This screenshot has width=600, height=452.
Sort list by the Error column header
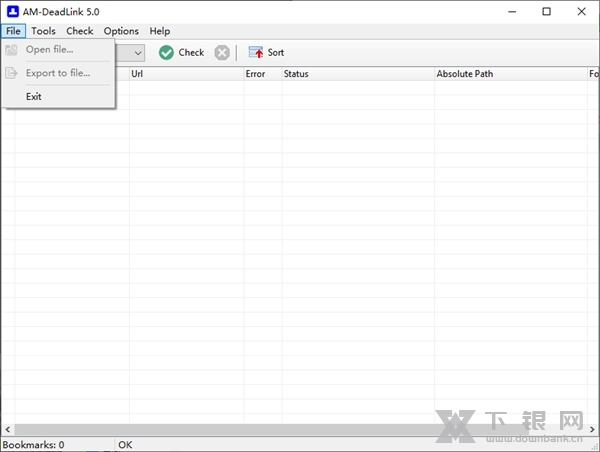click(261, 74)
